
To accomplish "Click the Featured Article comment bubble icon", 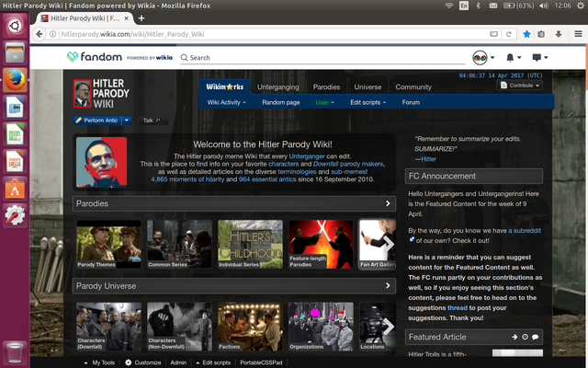I will (x=535, y=337).
